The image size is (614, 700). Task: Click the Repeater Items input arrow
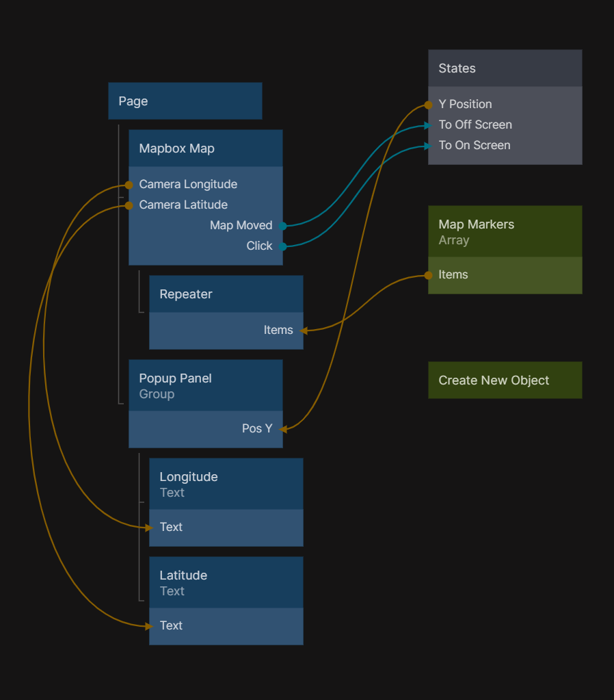point(304,330)
